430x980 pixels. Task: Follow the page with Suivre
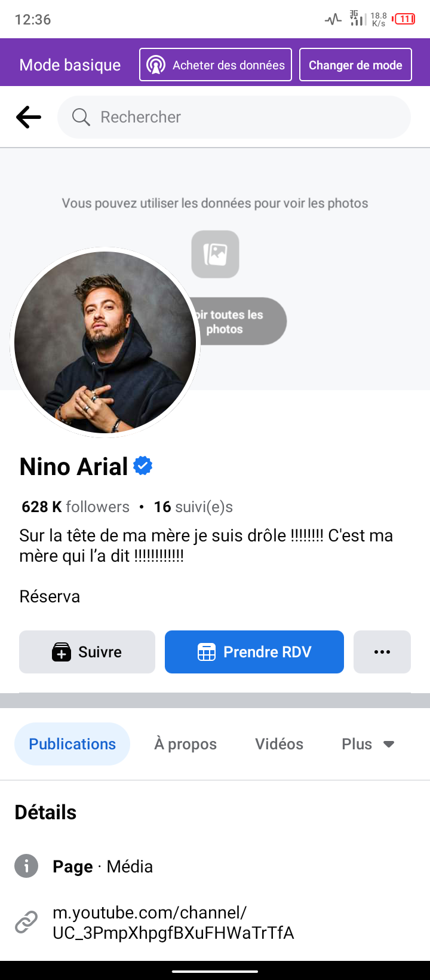[87, 652]
